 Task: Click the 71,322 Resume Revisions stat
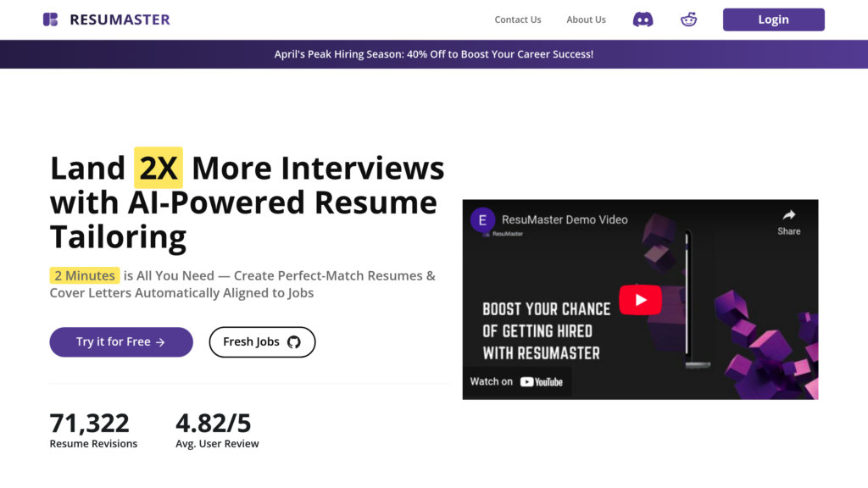(92, 430)
